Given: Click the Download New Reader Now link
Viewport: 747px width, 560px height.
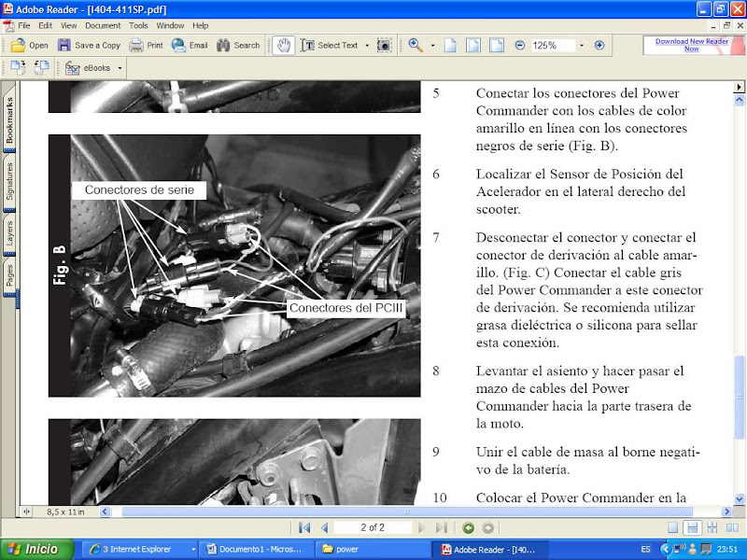Looking at the screenshot, I should pyautogui.click(x=691, y=45).
